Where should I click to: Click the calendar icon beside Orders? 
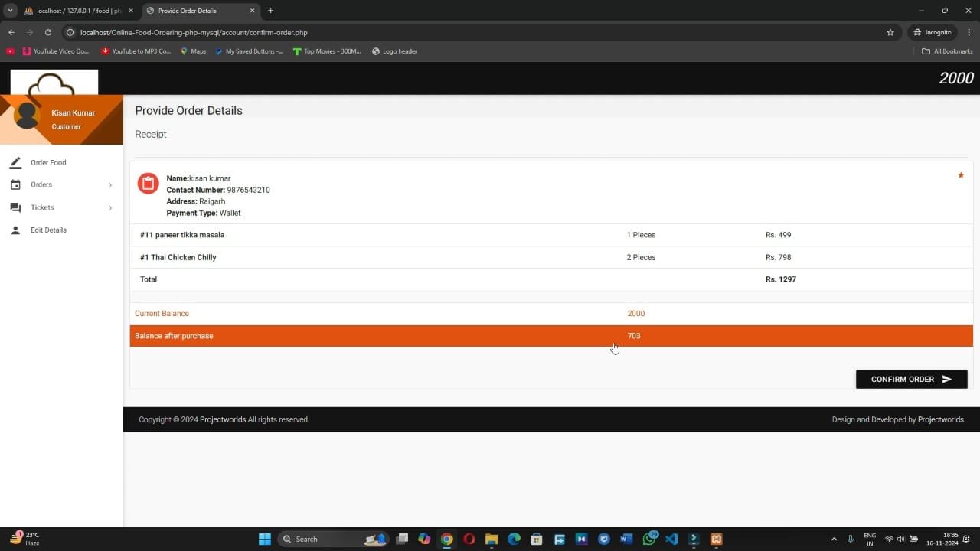coord(15,185)
